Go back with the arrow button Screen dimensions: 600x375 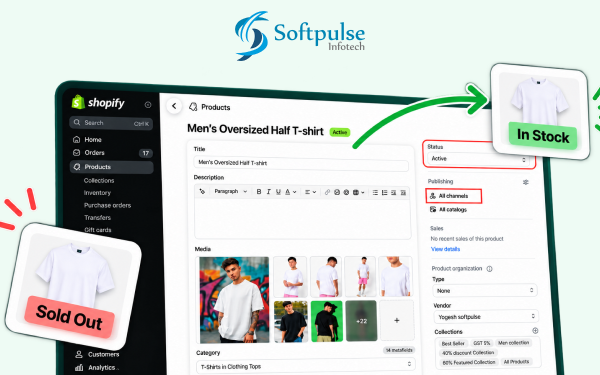tap(174, 106)
